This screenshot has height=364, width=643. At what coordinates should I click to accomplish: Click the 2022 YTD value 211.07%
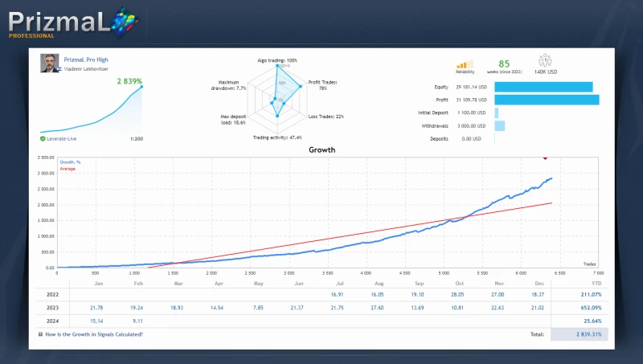592,295
